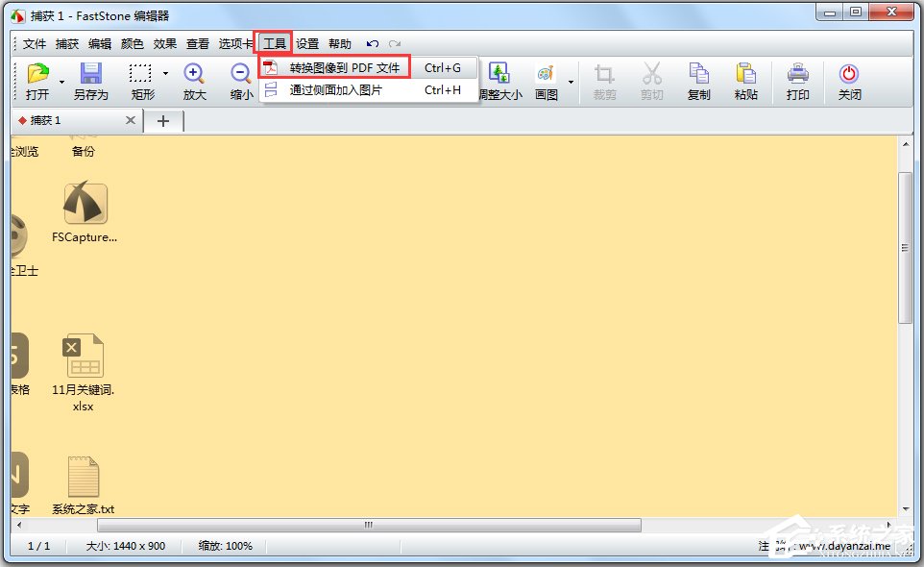The width and height of the screenshot is (924, 567).
Task: Close the 捕获 1 tab
Action: (x=131, y=120)
